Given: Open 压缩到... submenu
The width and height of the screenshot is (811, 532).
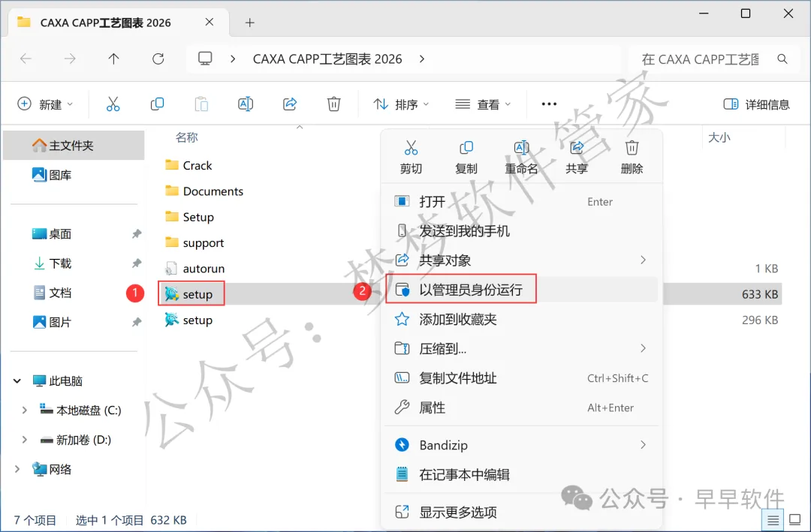Looking at the screenshot, I should point(522,348).
